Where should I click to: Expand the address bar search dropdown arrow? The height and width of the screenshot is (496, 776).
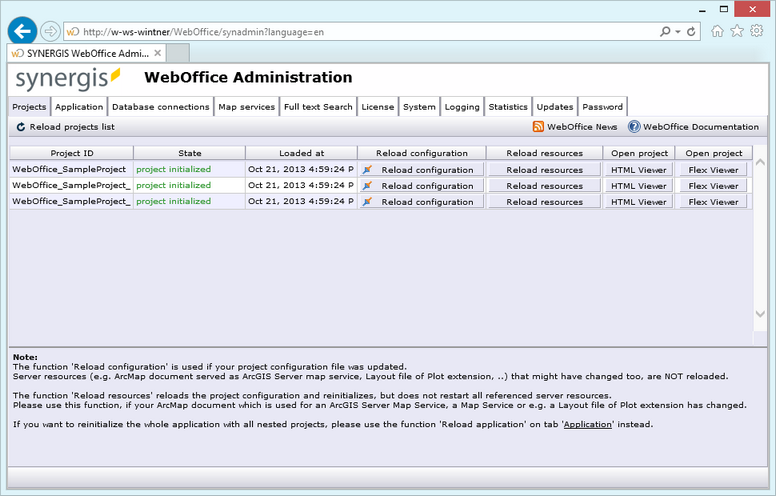678,32
